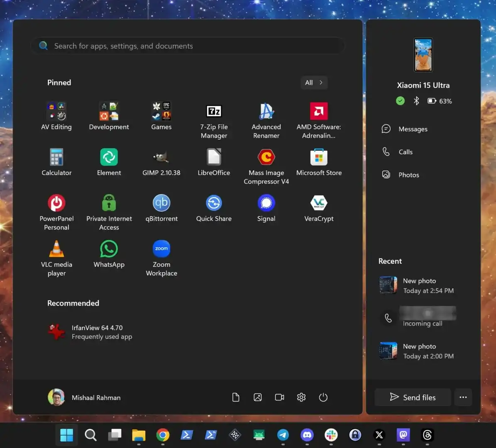Expand the Development pinned folder
496x448 pixels.
pos(109,115)
